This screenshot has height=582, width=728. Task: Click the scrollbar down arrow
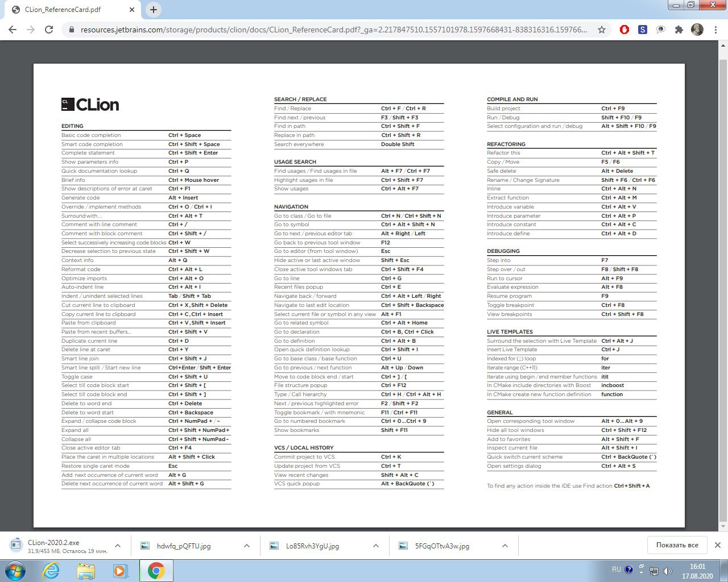723,527
